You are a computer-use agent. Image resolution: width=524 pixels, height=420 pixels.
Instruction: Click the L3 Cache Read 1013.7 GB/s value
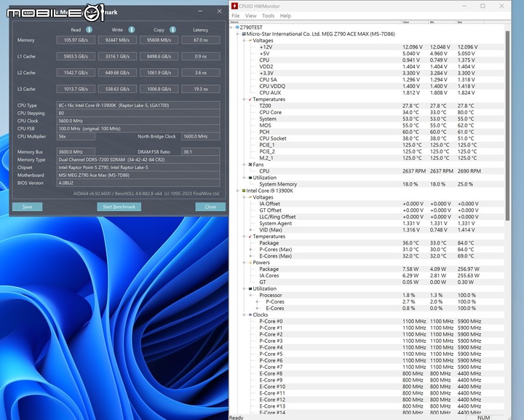coord(76,89)
